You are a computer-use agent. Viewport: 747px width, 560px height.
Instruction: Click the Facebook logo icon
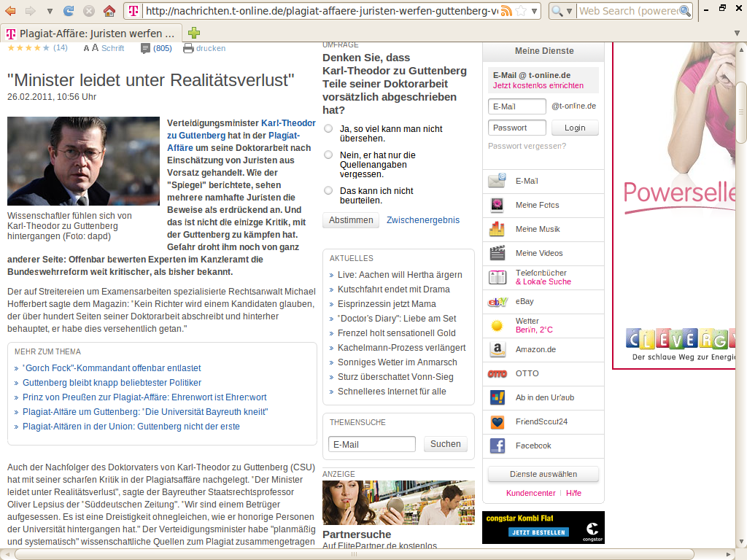click(x=497, y=446)
